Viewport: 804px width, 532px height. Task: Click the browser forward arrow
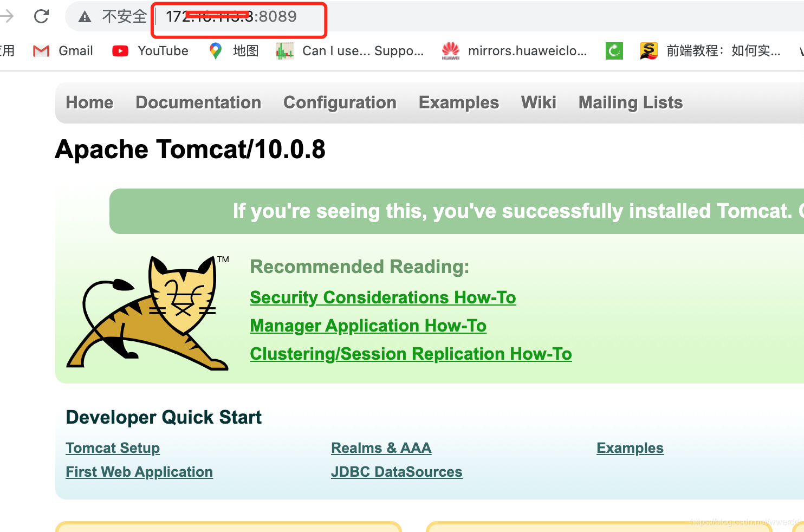tap(7, 16)
